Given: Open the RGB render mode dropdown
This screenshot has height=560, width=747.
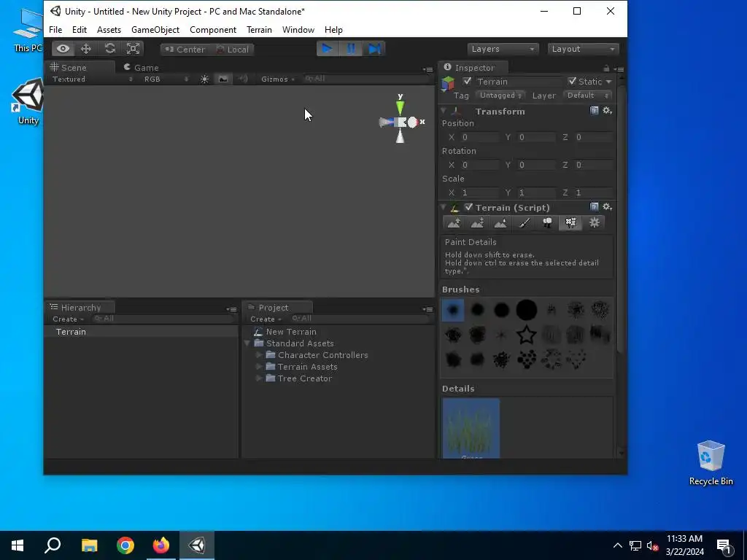Looking at the screenshot, I should [x=166, y=79].
